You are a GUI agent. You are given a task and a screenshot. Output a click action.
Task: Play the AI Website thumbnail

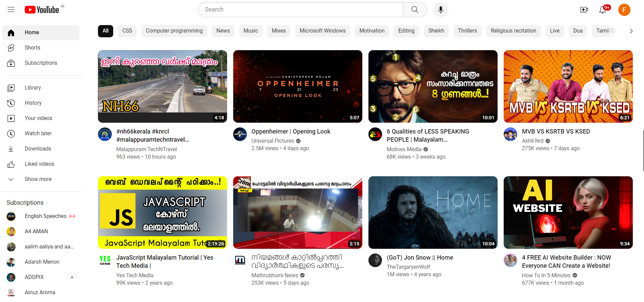click(x=568, y=213)
